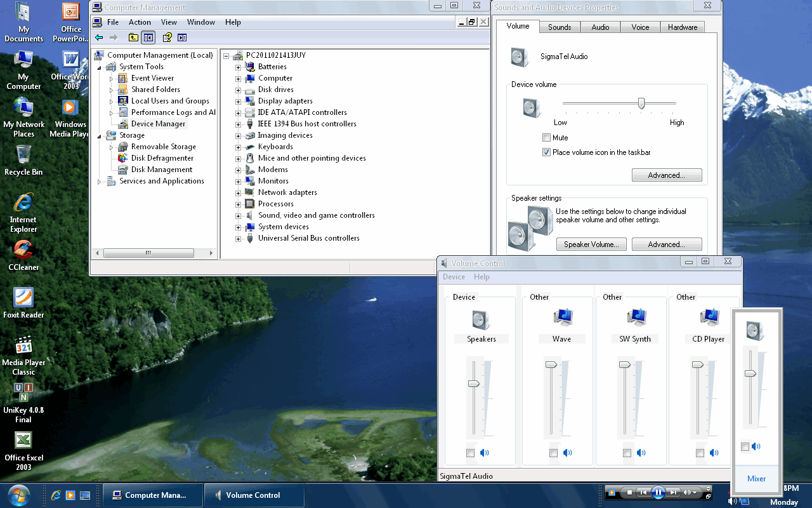The image size is (812, 508).
Task: Click the Show Desktop quick launch icon
Action: point(85,495)
